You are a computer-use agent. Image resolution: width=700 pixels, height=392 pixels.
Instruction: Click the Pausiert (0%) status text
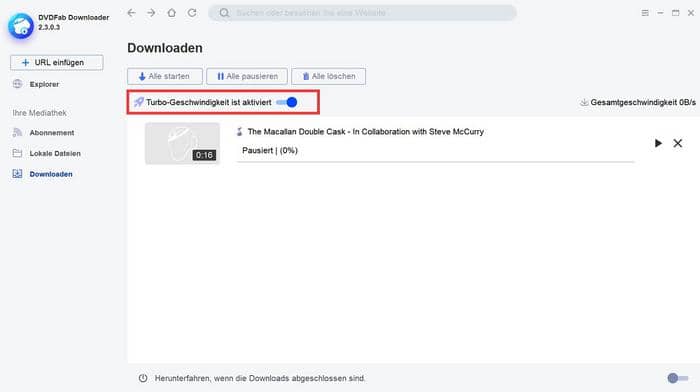[270, 150]
